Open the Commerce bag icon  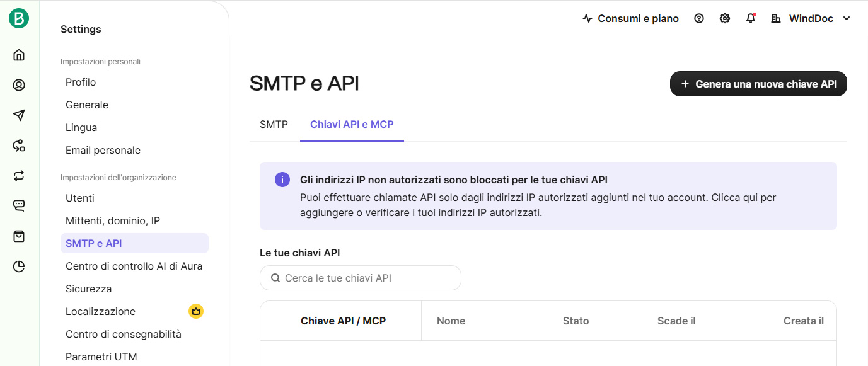pos(19,236)
